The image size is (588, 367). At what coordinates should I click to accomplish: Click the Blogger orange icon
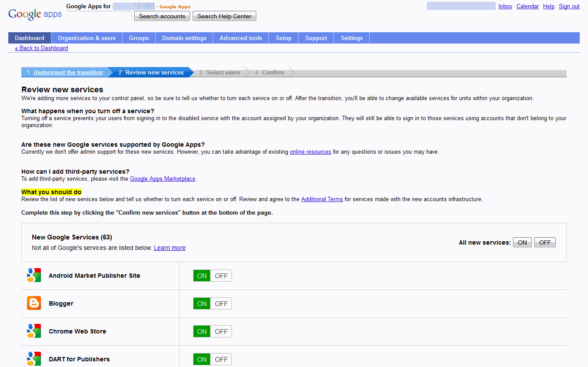click(34, 303)
